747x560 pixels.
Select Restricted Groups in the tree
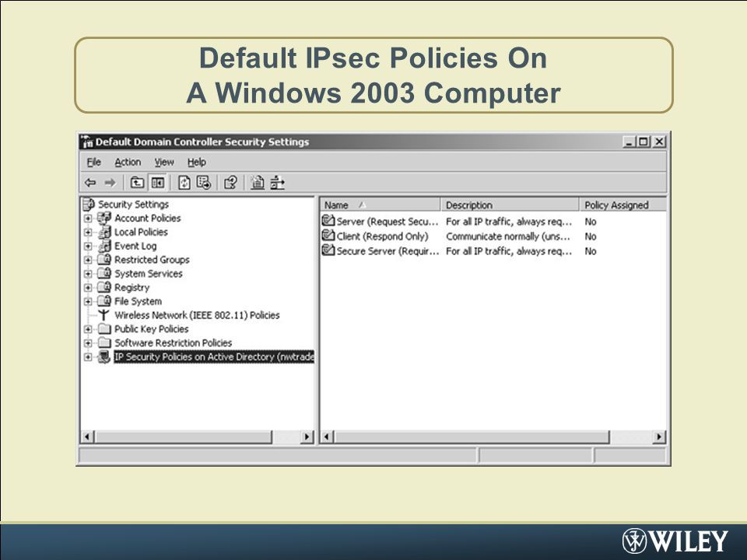(x=152, y=260)
